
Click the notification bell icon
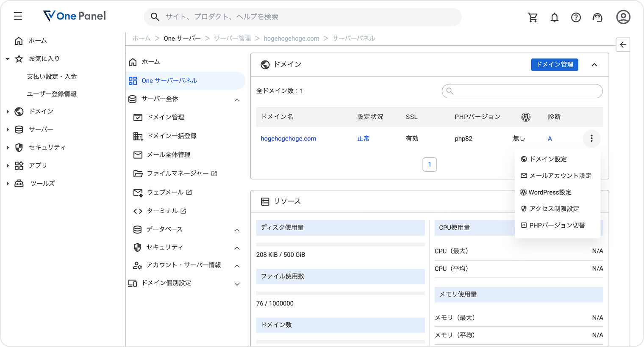coord(554,17)
